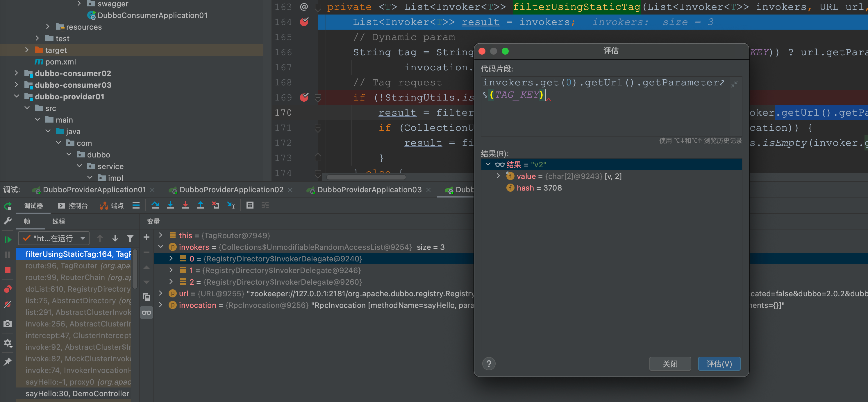Switch to the 端点 endpoints tab
Viewport: 868px width, 402px height.
tap(112, 206)
